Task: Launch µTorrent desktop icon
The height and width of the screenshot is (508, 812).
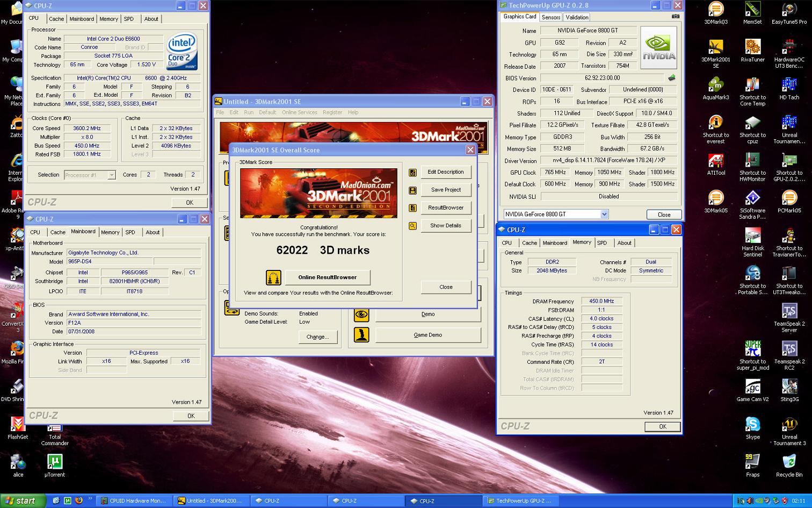Action: pos(54,465)
